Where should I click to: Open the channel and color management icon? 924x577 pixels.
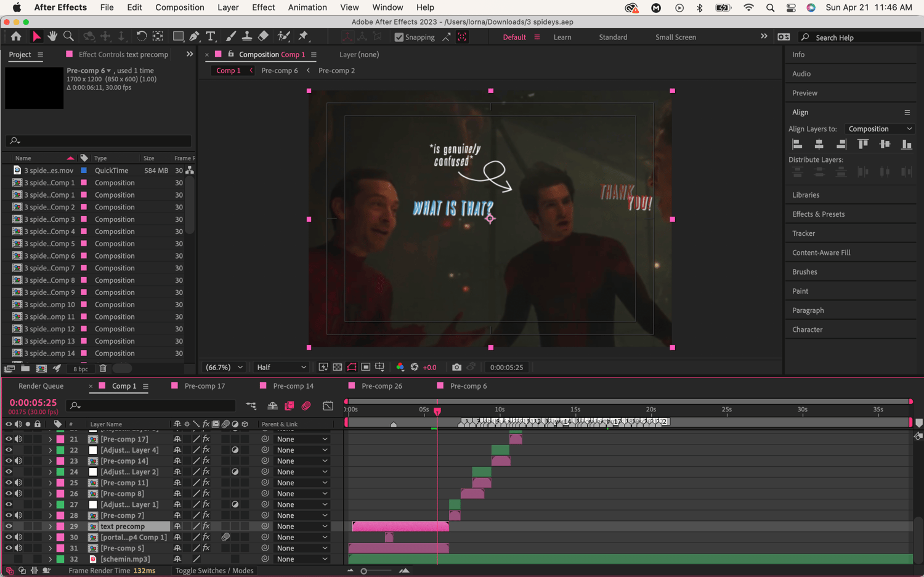coord(400,367)
